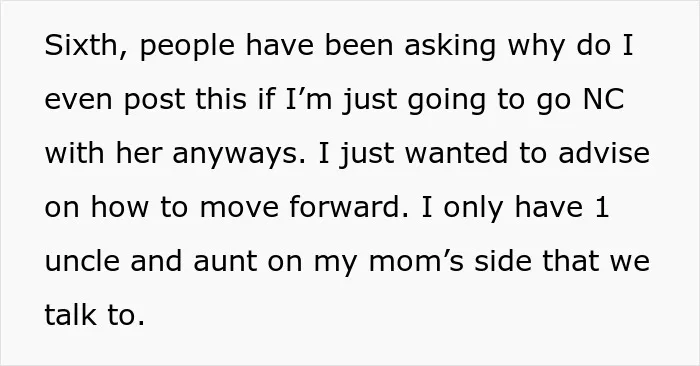Viewport: 700px width, 366px height.
Task: Click the abbreviation "NC" in the text
Action: click(x=604, y=99)
